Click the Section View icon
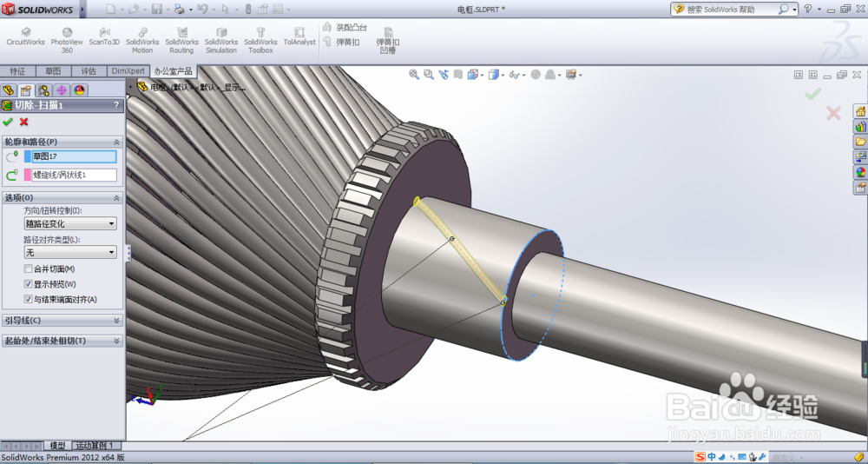The width and height of the screenshot is (868, 464). (457, 74)
